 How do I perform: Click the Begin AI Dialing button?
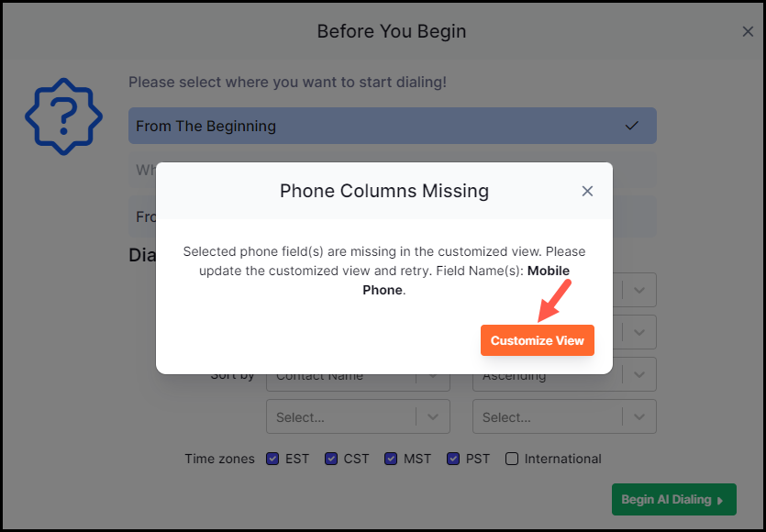click(674, 499)
